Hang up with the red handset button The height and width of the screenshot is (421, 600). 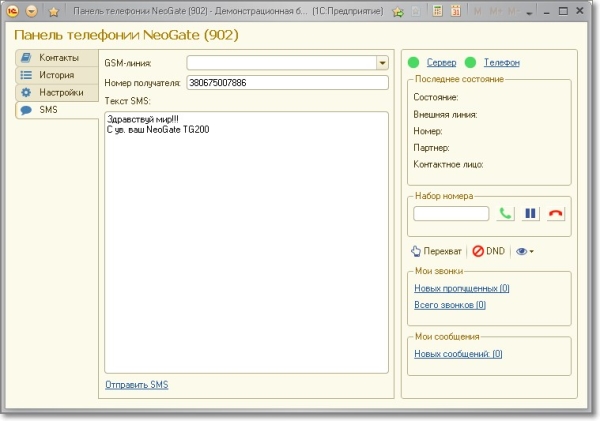tap(556, 213)
